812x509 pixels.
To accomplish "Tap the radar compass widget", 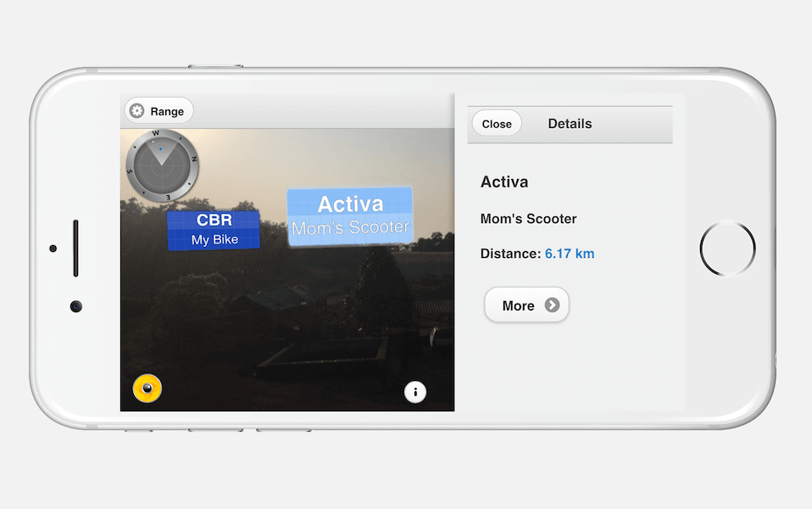I will coord(162,165).
